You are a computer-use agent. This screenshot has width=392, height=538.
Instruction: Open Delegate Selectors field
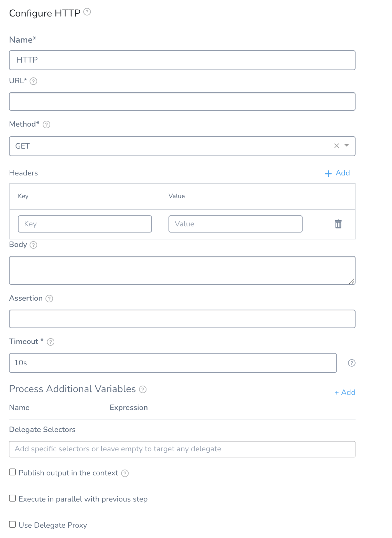[x=182, y=449]
